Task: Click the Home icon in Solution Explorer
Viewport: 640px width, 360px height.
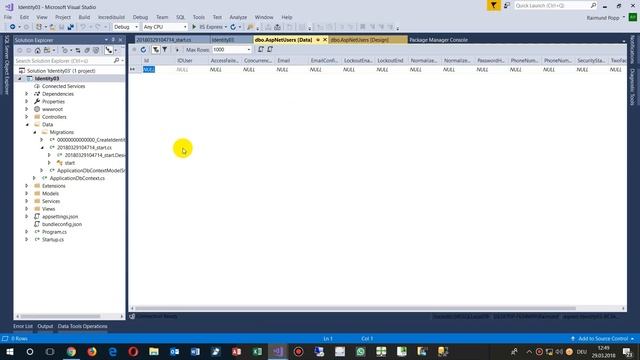Action: pos(38,50)
